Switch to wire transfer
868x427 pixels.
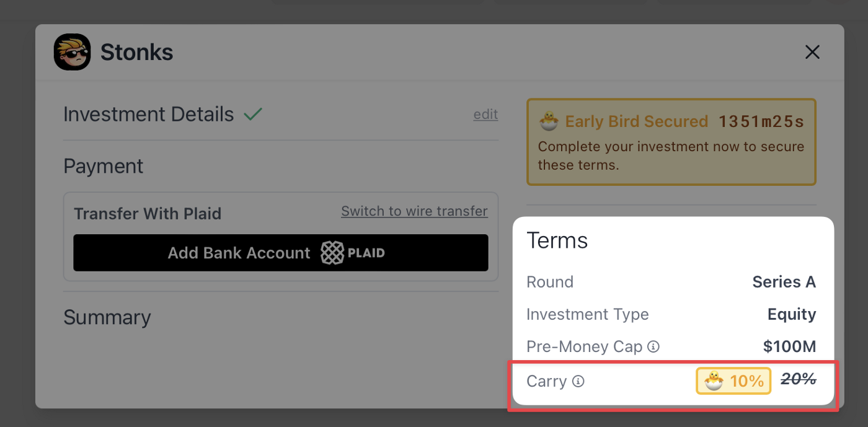point(414,211)
